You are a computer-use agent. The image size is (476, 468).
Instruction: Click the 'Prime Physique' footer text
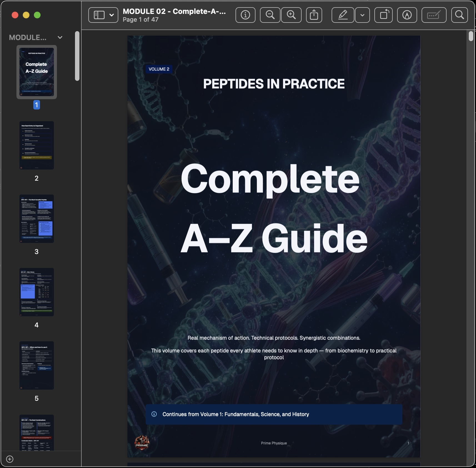tap(274, 443)
